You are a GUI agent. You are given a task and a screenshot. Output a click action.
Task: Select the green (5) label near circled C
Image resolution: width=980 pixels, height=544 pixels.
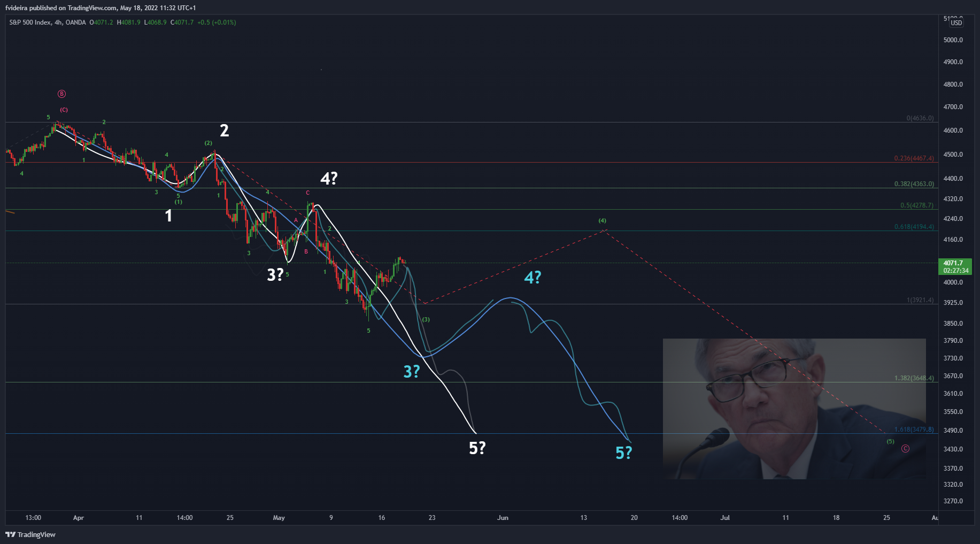[x=890, y=441]
